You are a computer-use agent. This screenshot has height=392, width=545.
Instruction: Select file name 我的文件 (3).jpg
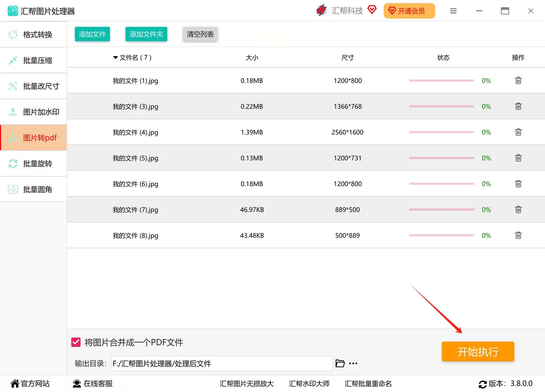[x=135, y=106]
